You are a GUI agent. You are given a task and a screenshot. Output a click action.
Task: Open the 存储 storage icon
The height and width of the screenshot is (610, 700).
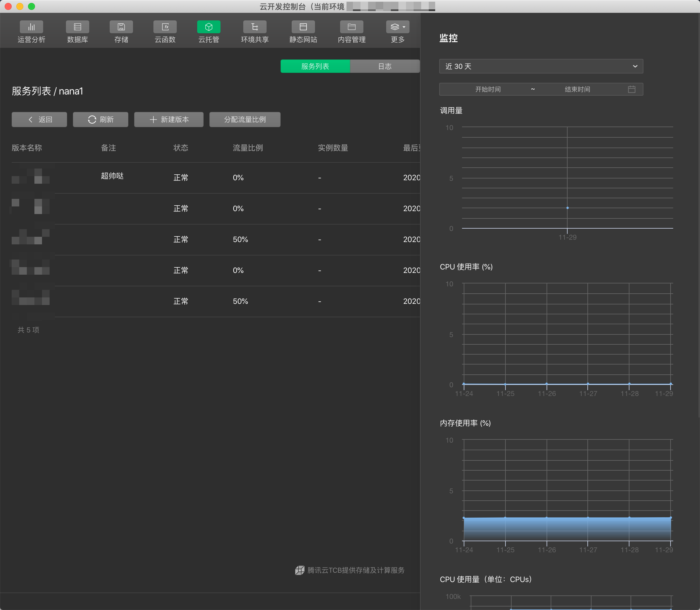[x=121, y=27]
